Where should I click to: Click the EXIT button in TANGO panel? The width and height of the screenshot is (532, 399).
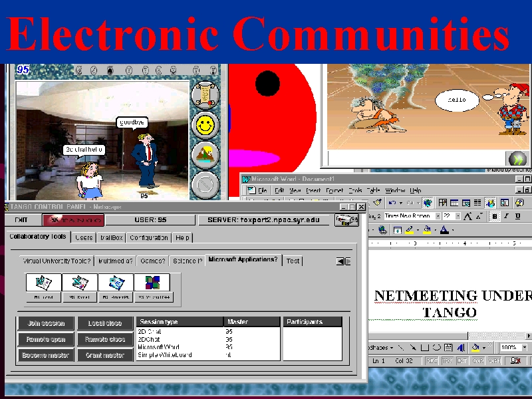coord(21,220)
